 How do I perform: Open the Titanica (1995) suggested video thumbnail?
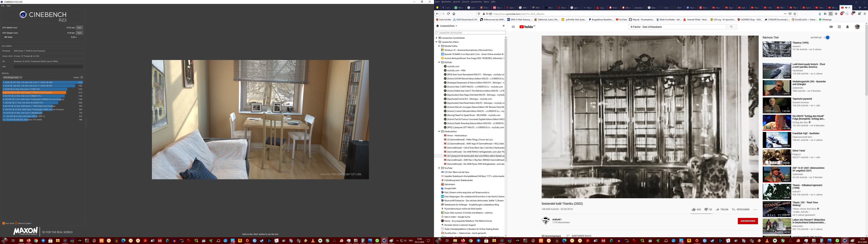click(x=777, y=49)
